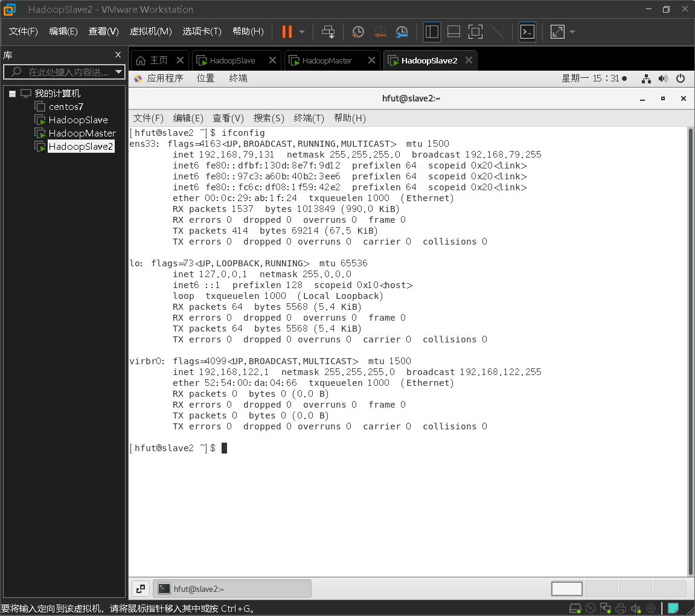Click hfut@slave2:~ taskbar button
This screenshot has width=695, height=616.
tap(232, 589)
